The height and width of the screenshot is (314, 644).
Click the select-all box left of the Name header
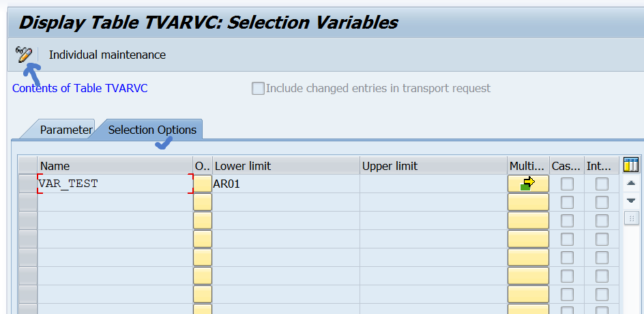tap(27, 166)
